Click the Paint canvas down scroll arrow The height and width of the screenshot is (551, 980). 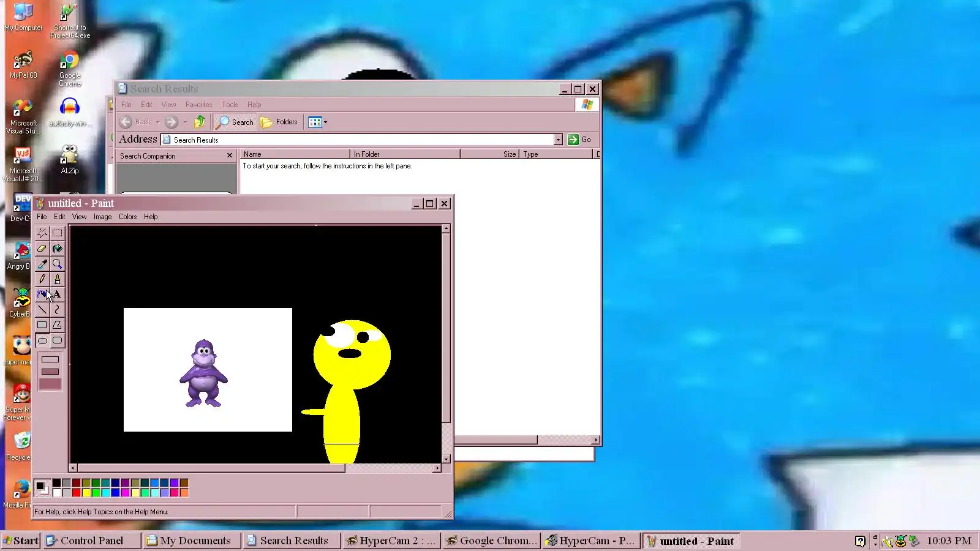(446, 459)
